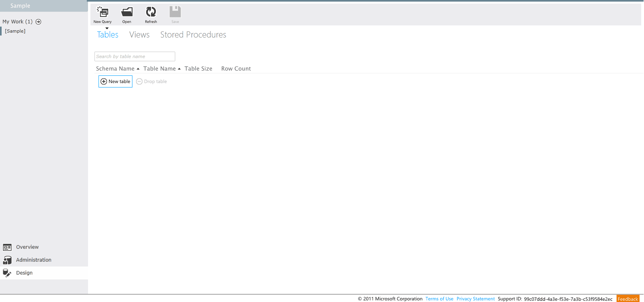Image resolution: width=644 pixels, height=302 pixels.
Task: Focus the Search by table name field
Action: coord(134,56)
